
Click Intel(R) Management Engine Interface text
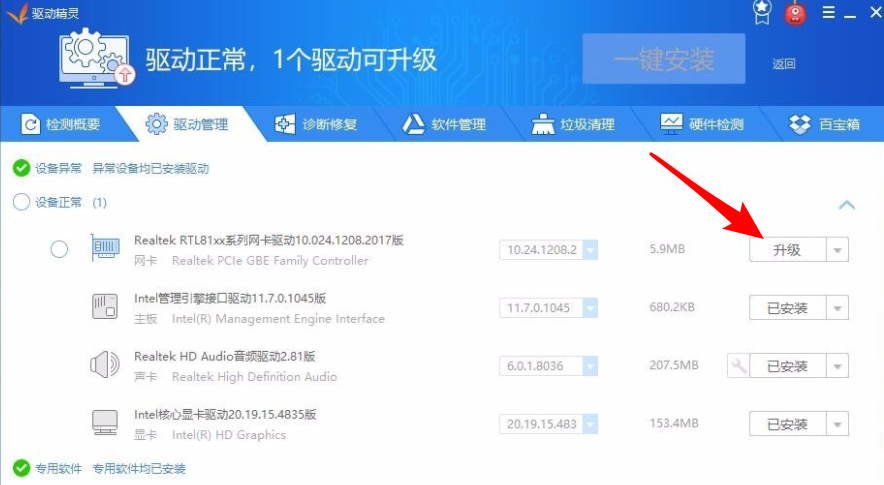click(278, 319)
